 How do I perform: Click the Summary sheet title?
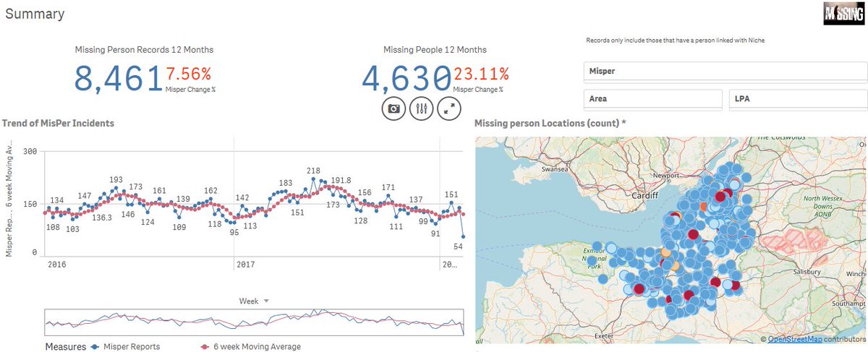click(x=35, y=14)
